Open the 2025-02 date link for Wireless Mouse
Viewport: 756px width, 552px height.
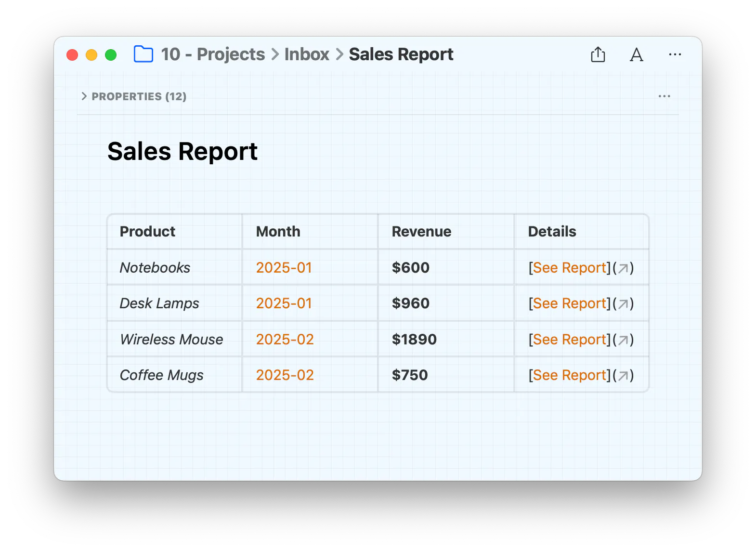click(285, 340)
